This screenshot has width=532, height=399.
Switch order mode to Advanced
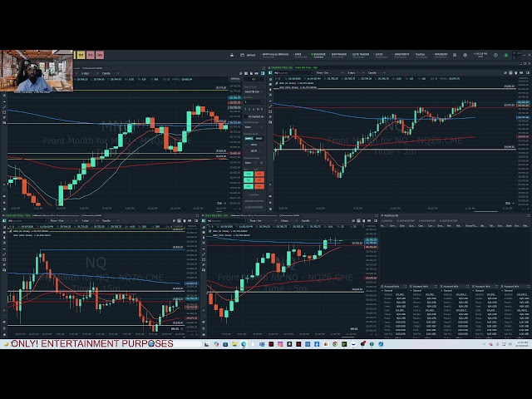[x=259, y=139]
